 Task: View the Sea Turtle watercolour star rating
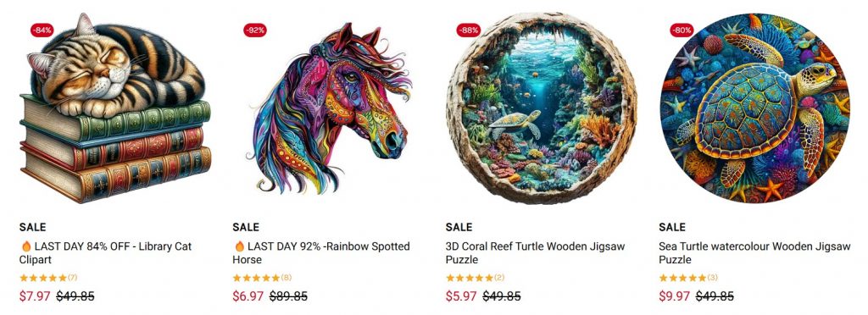[687, 278]
